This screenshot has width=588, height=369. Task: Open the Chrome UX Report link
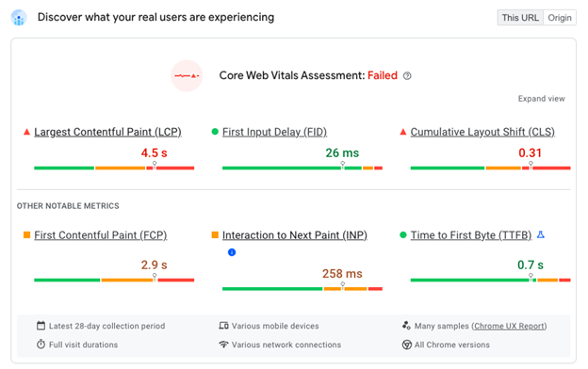pos(509,326)
